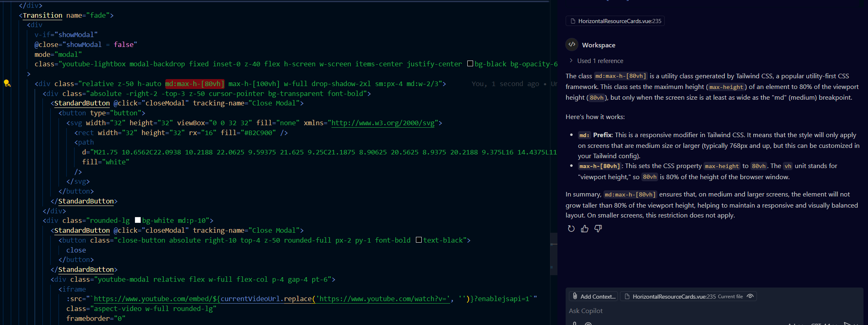This screenshot has height=325, width=868.
Task: Open the w3.org SVG namespace link
Action: [x=383, y=123]
